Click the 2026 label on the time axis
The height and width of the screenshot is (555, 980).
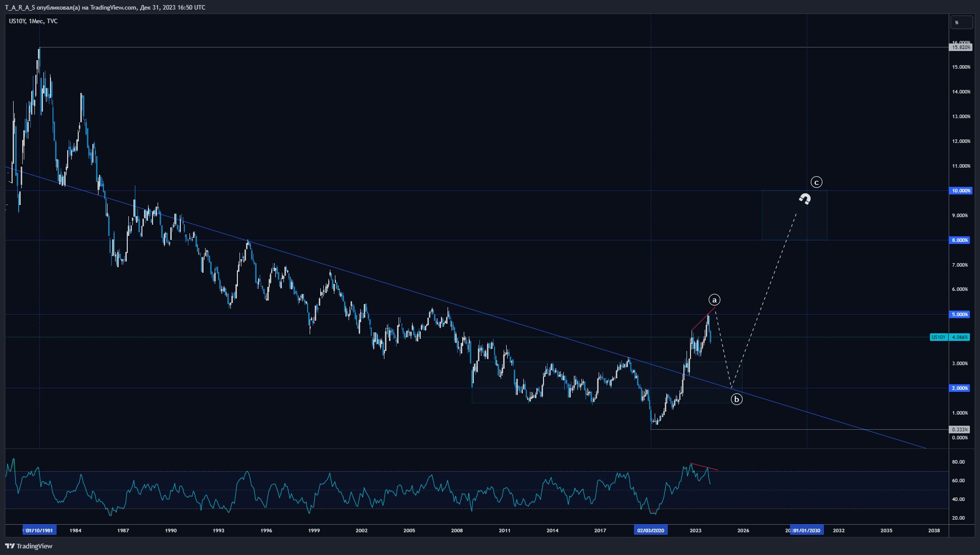(x=743, y=530)
